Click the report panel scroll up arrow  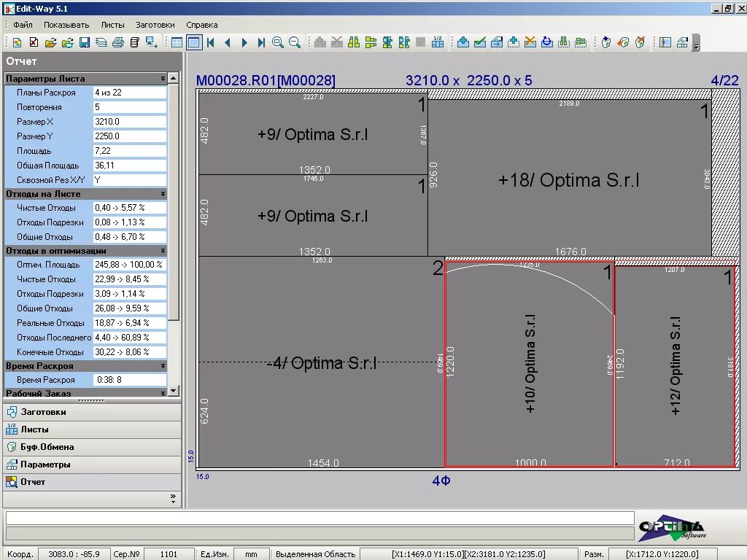pos(174,78)
